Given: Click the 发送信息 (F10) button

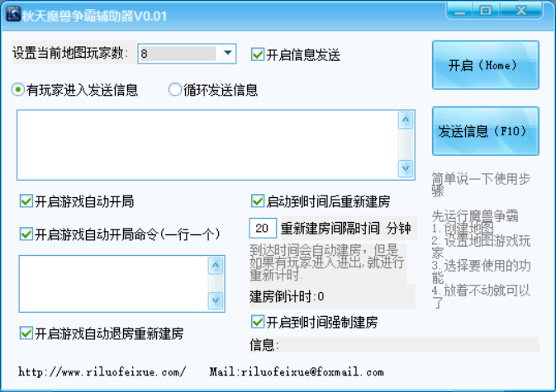Looking at the screenshot, I should pos(486,131).
